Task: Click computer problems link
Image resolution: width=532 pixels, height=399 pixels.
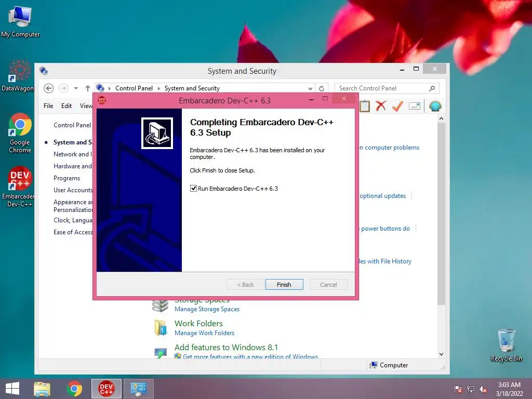Action: pos(389,148)
